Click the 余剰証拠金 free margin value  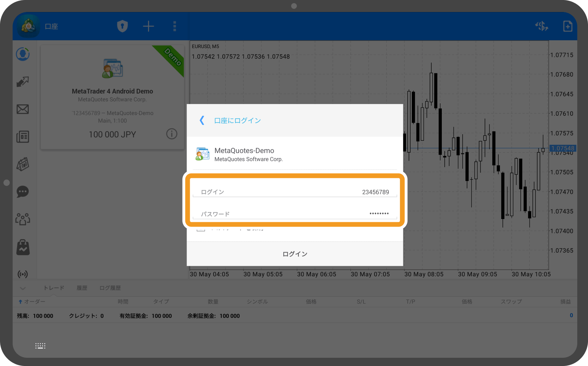(230, 316)
